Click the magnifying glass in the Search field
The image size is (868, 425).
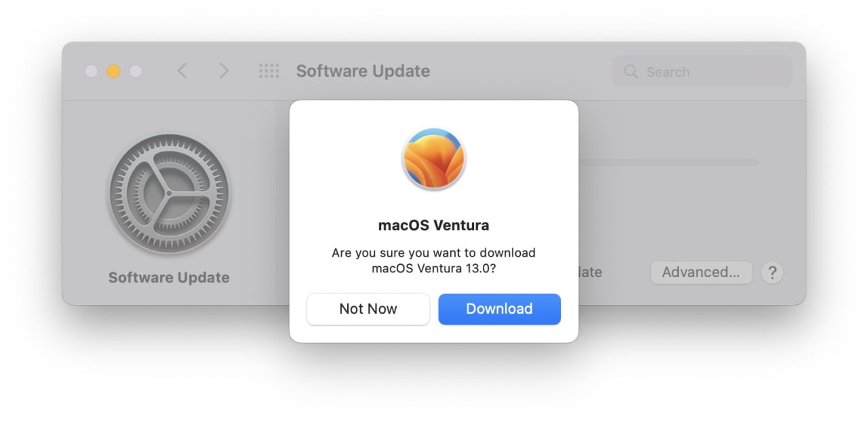[x=631, y=71]
